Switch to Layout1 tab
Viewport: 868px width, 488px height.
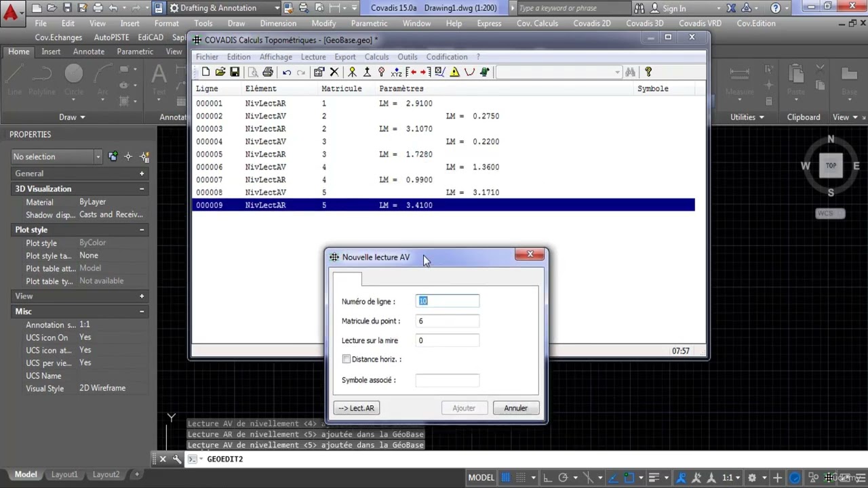64,474
